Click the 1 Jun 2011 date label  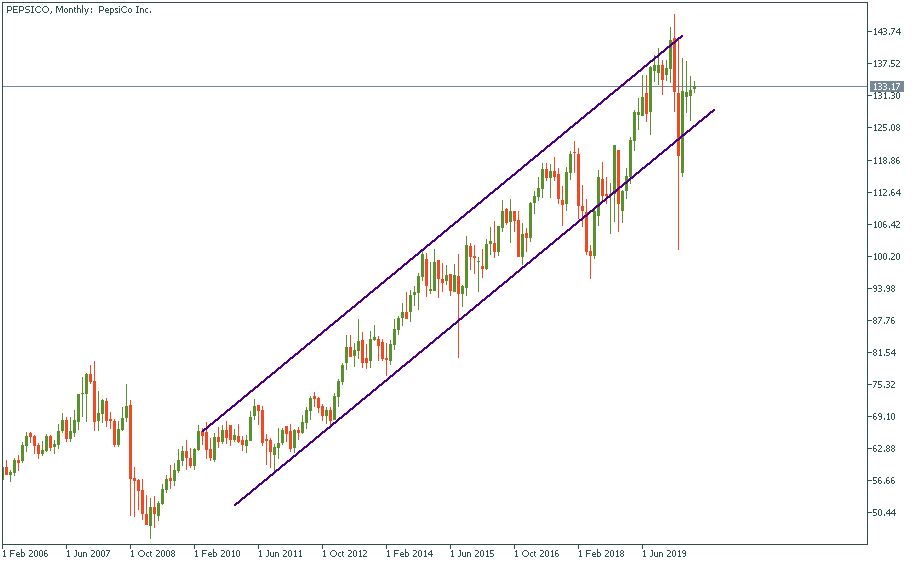(x=280, y=552)
